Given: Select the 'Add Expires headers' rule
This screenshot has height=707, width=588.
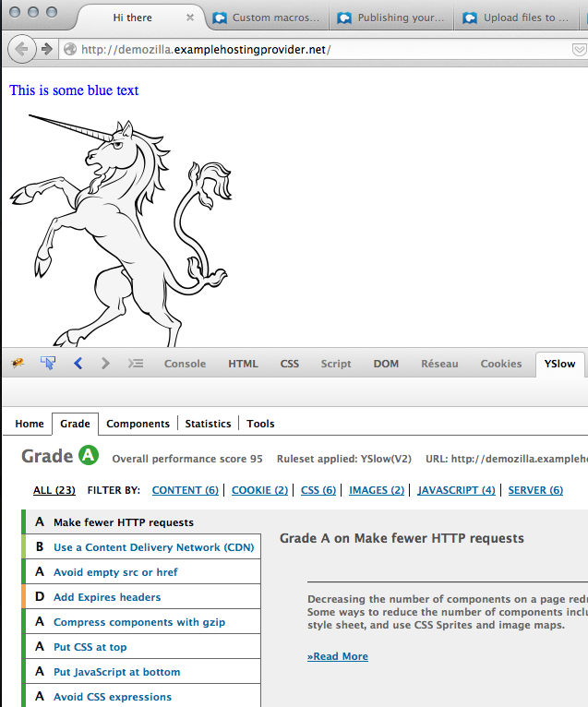Looking at the screenshot, I should click(x=107, y=597).
